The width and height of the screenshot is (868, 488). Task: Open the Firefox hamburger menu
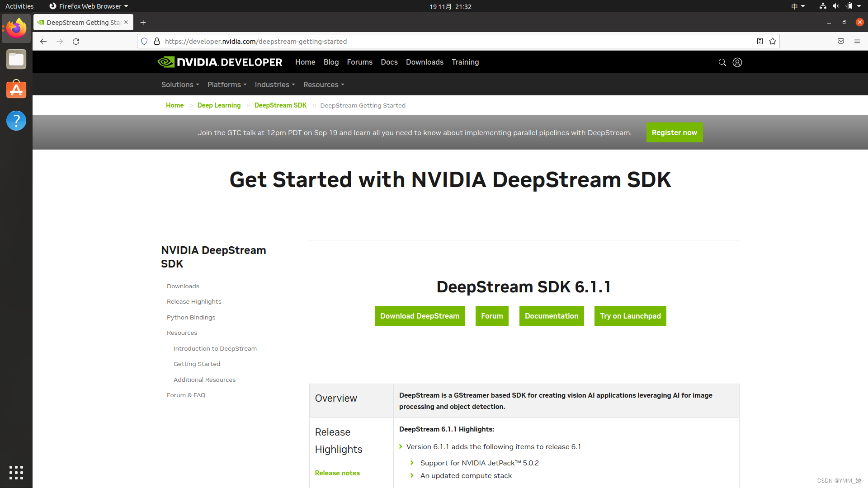pos(857,41)
